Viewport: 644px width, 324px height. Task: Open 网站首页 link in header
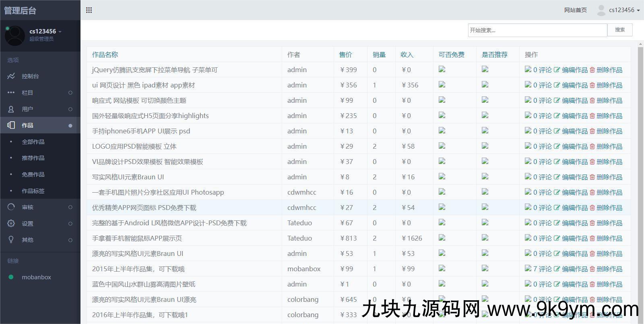click(x=575, y=10)
